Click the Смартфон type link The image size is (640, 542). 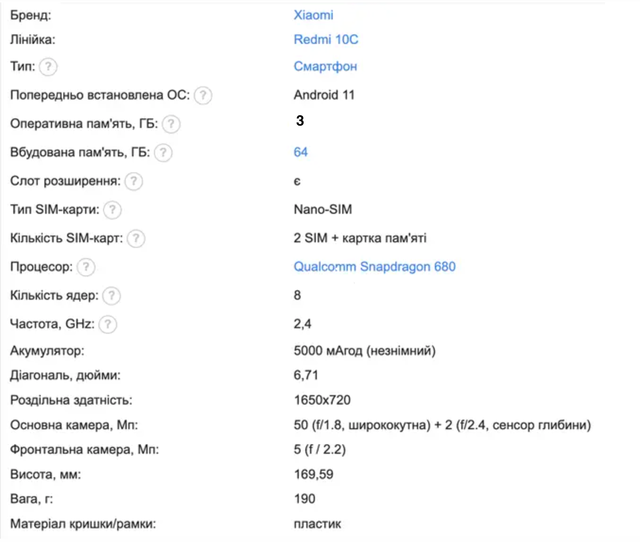(325, 66)
